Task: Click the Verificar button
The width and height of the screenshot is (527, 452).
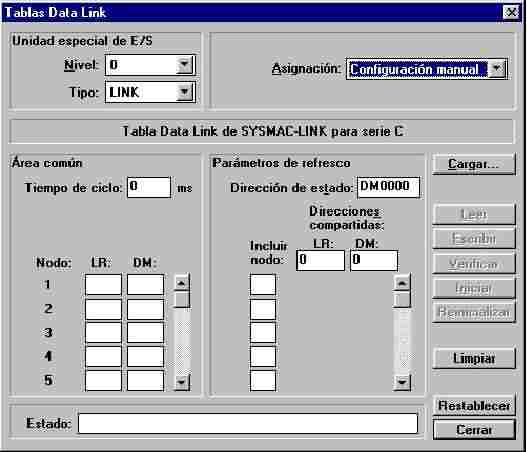Action: [x=474, y=263]
